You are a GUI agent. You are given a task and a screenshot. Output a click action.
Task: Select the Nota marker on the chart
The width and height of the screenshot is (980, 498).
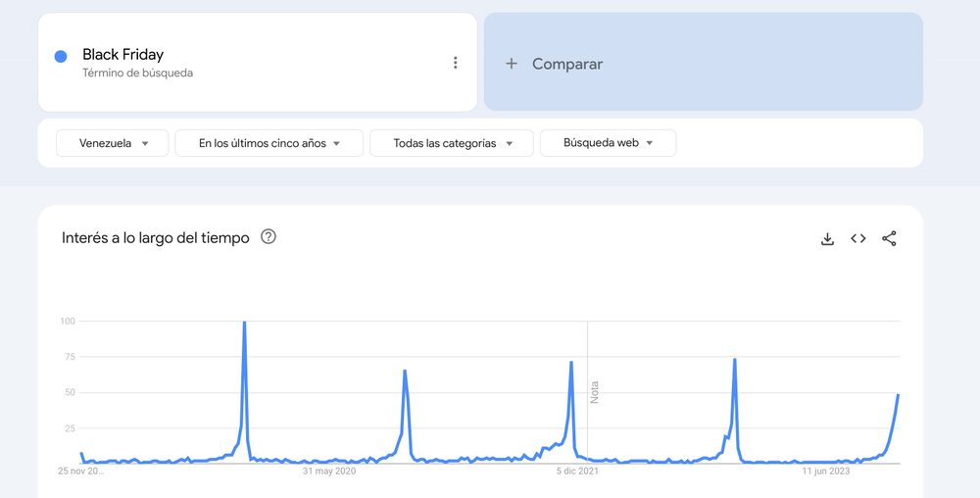tap(594, 392)
